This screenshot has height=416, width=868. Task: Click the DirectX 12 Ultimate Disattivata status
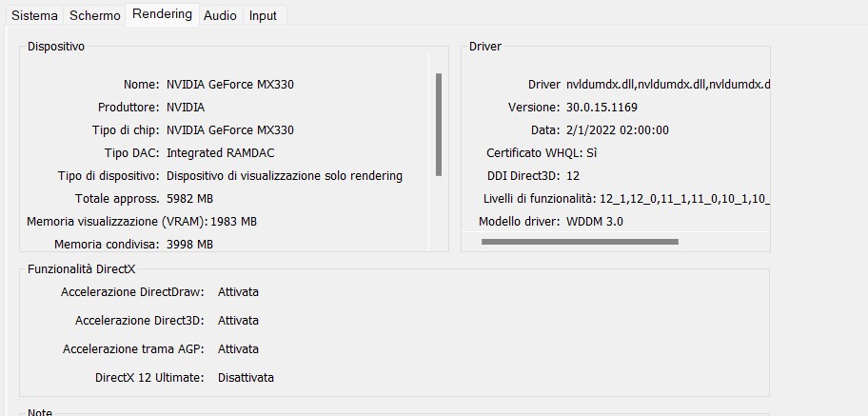point(246,378)
